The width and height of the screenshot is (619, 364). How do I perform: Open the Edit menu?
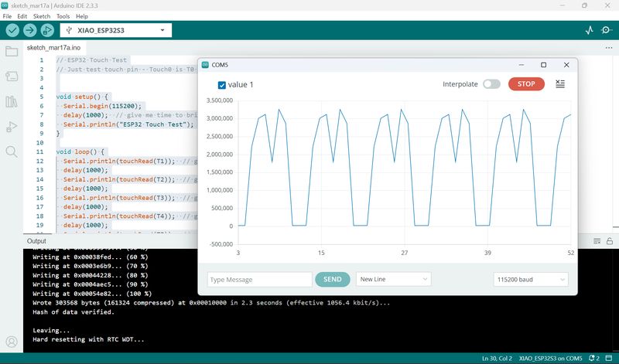click(x=22, y=16)
